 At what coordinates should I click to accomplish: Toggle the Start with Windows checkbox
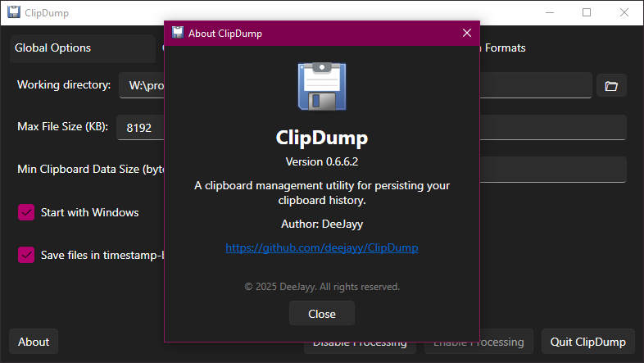click(26, 212)
